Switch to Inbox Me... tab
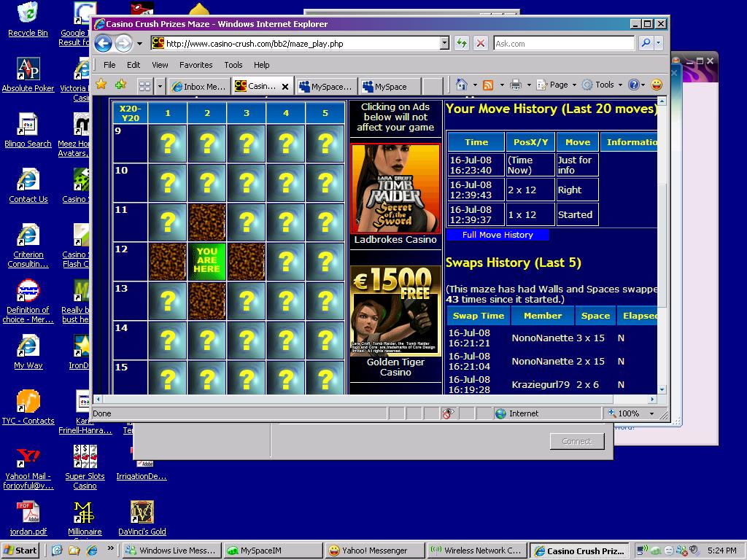This screenshot has height=560, width=747. [x=199, y=86]
